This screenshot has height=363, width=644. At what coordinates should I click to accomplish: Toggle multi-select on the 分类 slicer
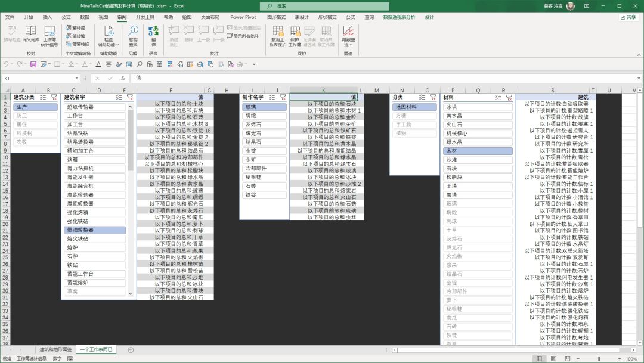pyautogui.click(x=423, y=97)
